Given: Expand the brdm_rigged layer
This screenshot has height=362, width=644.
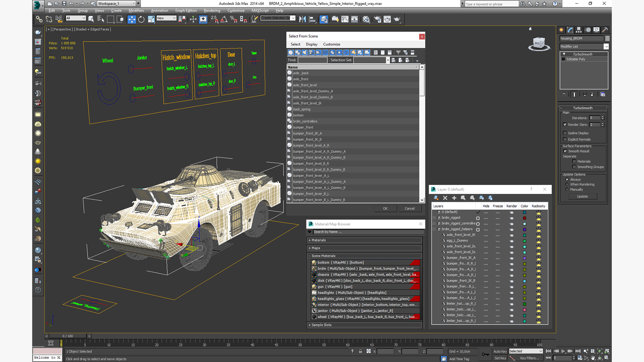Looking at the screenshot, I should [x=434, y=218].
